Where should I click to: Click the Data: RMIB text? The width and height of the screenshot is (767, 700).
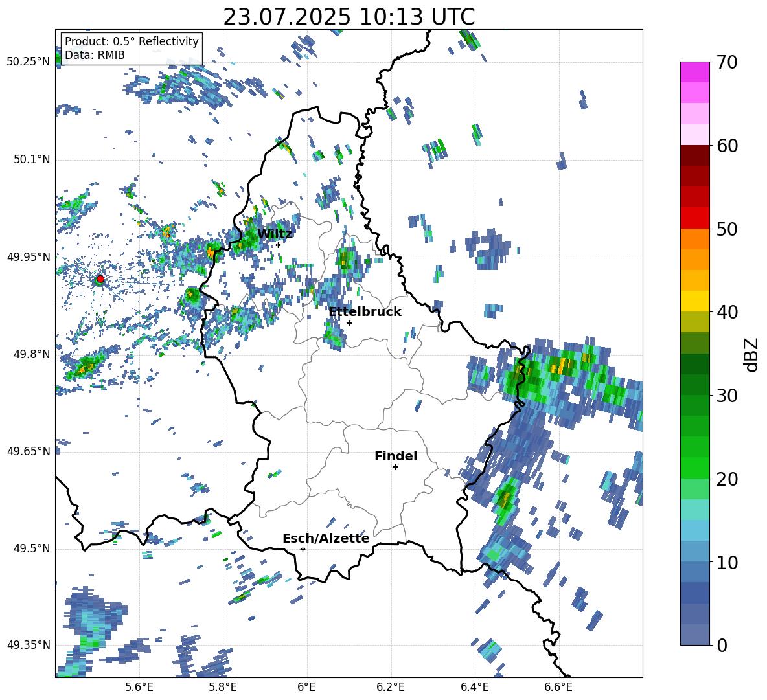click(95, 55)
